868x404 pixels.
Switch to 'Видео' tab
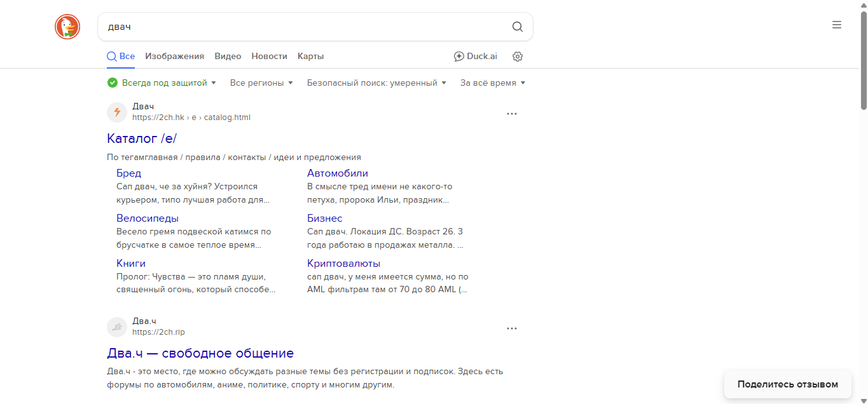tap(228, 57)
